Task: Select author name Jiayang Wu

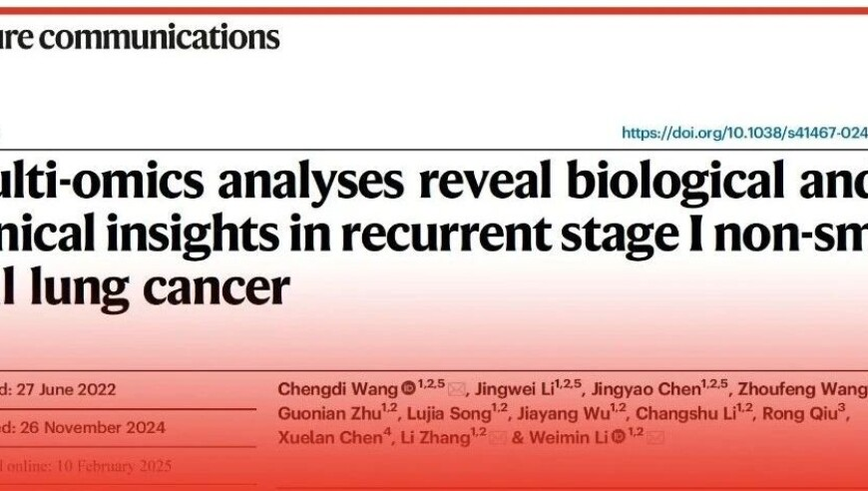Action: pyautogui.click(x=564, y=413)
